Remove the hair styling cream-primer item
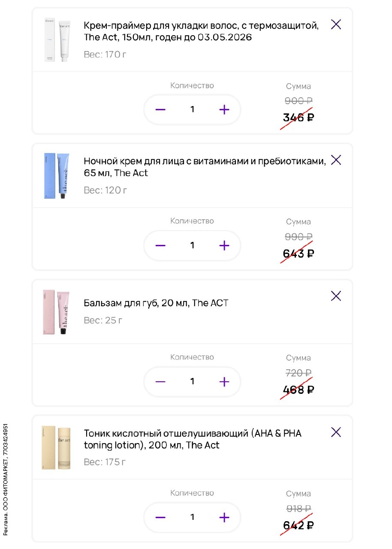Screen dimensions: 392x549 [x=336, y=24]
